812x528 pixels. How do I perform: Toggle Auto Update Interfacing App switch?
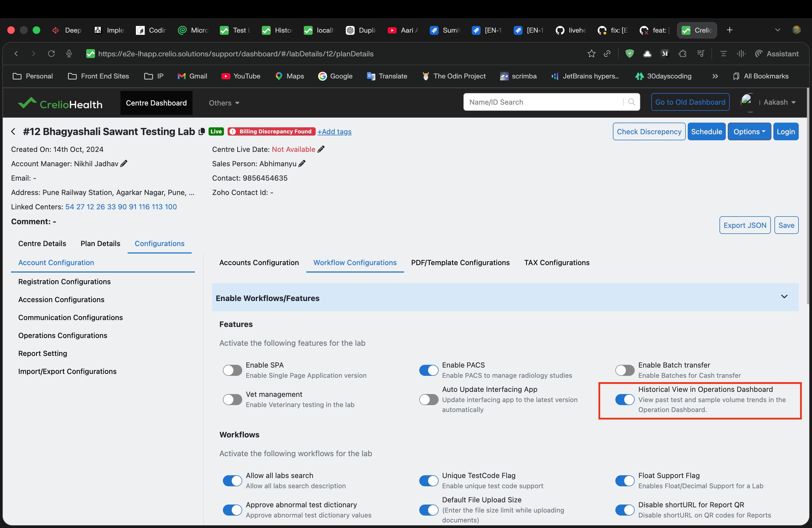(x=429, y=399)
